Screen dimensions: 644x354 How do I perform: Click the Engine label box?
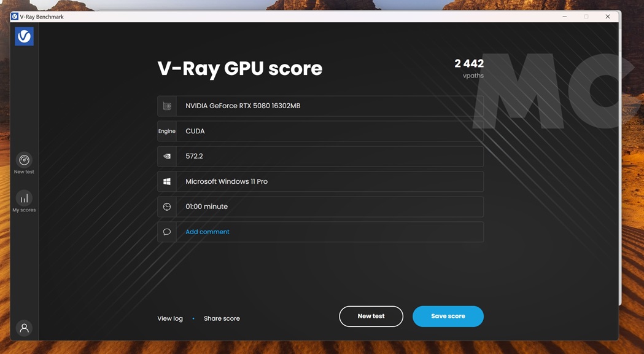(167, 131)
